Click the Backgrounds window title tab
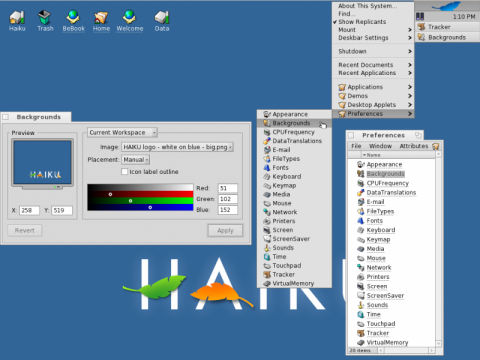The width and height of the screenshot is (480, 360). pos(36,117)
